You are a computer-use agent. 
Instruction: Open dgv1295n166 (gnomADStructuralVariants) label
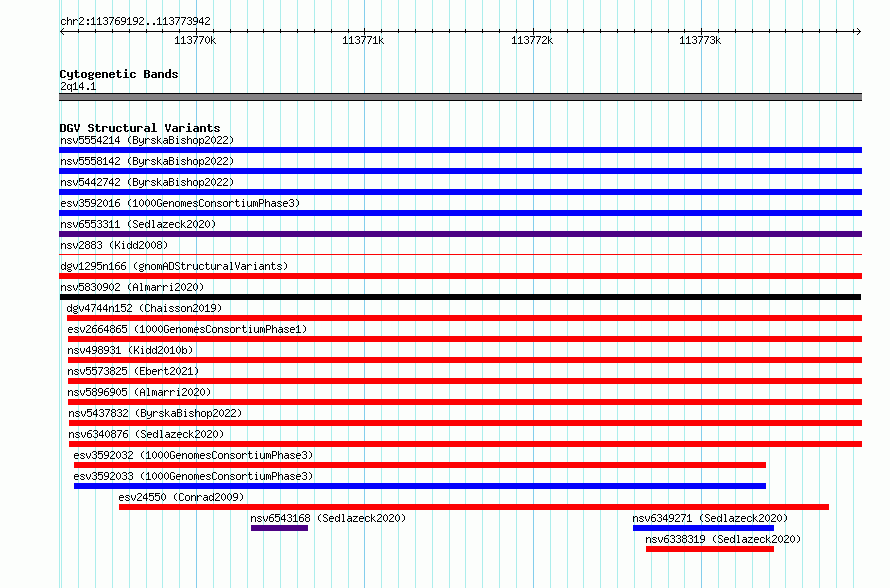click(x=174, y=266)
